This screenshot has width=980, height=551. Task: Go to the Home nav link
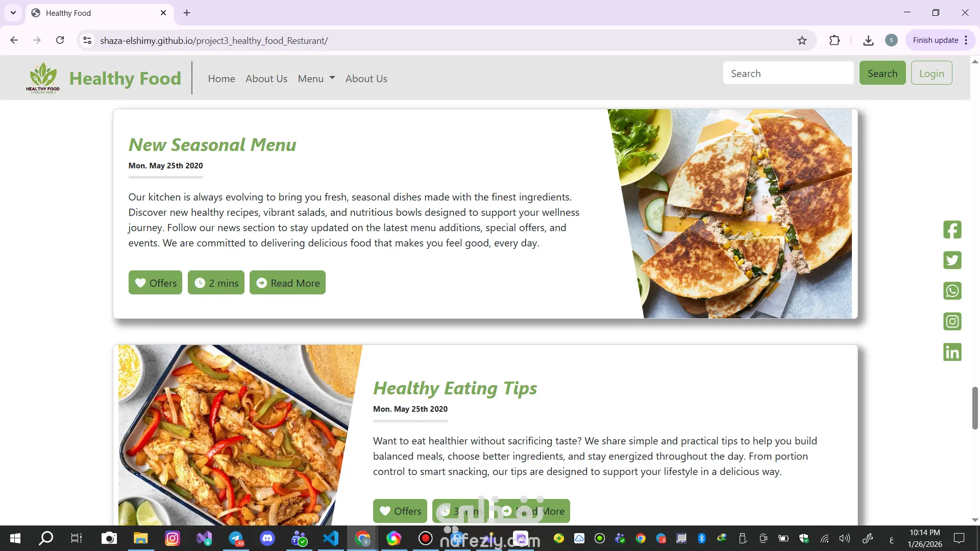pyautogui.click(x=222, y=79)
